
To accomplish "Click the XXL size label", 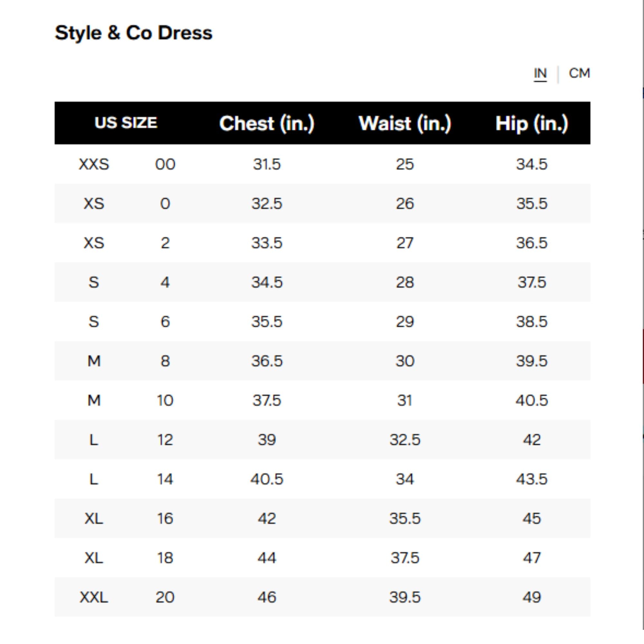I will coord(94,597).
